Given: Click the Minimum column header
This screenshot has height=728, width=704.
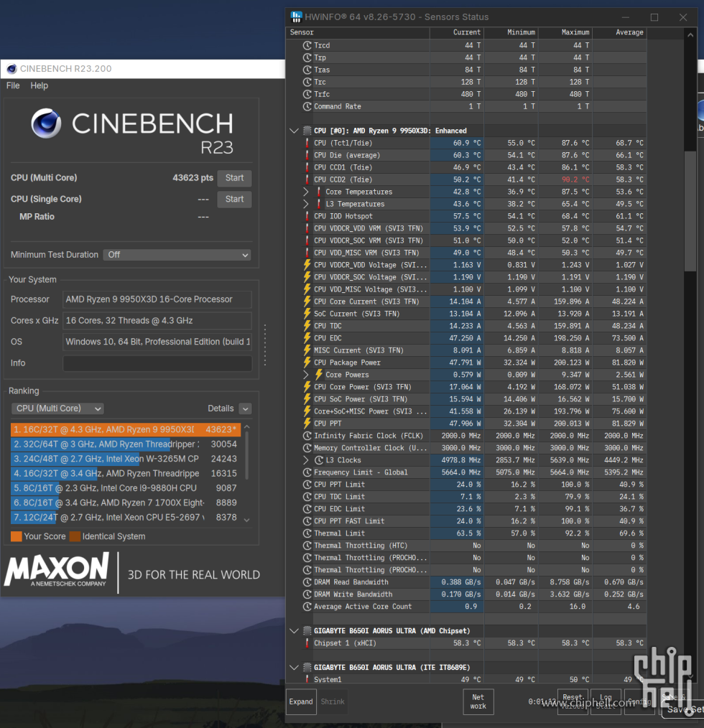Looking at the screenshot, I should point(511,32).
